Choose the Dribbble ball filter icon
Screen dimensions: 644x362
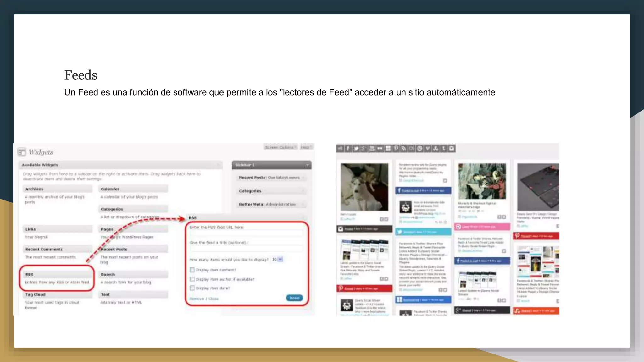(x=420, y=148)
